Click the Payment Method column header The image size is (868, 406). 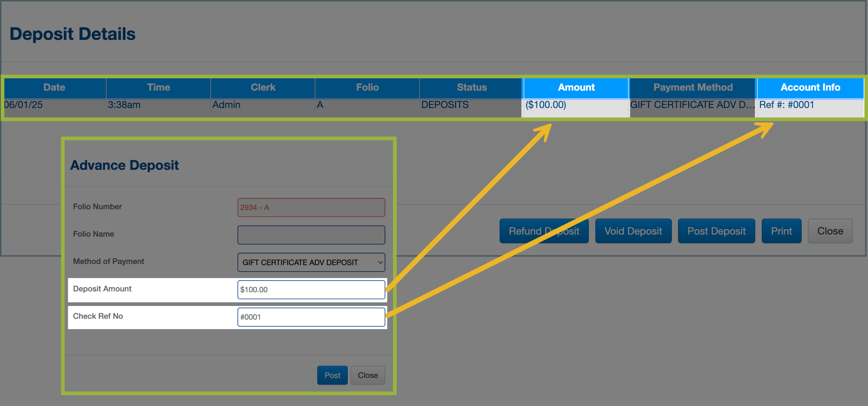[693, 87]
